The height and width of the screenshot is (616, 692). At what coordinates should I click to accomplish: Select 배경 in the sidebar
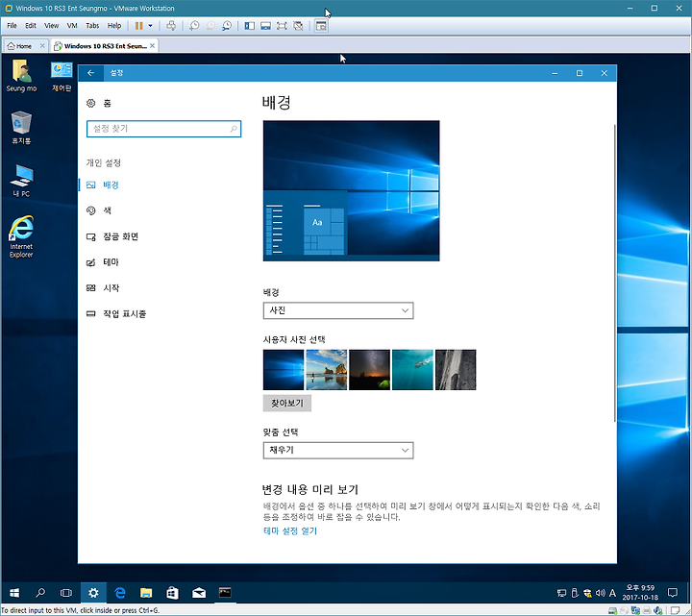click(103, 185)
